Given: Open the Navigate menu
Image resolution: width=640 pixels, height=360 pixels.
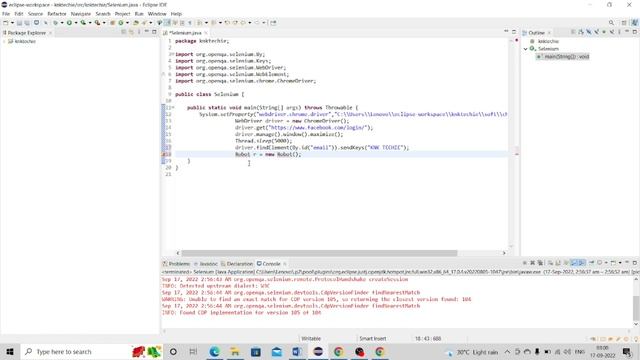Looking at the screenshot, I should pos(81,14).
